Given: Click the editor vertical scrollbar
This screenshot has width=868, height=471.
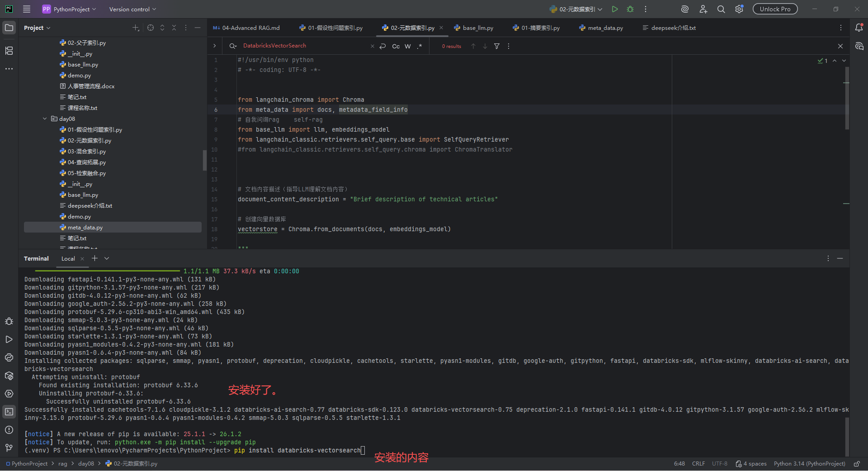Looking at the screenshot, I should [846, 98].
